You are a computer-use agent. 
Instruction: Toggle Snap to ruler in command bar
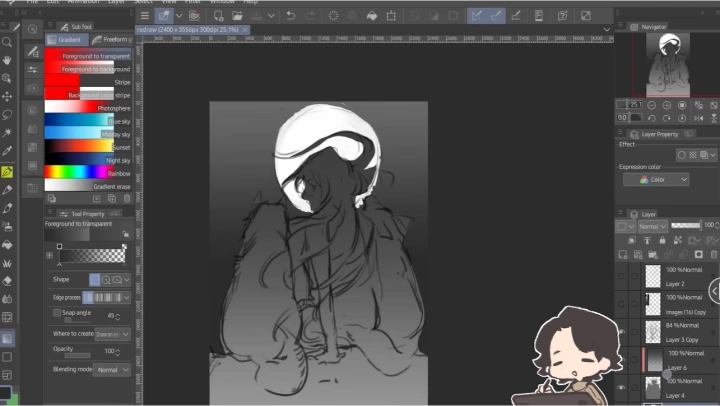click(x=477, y=16)
